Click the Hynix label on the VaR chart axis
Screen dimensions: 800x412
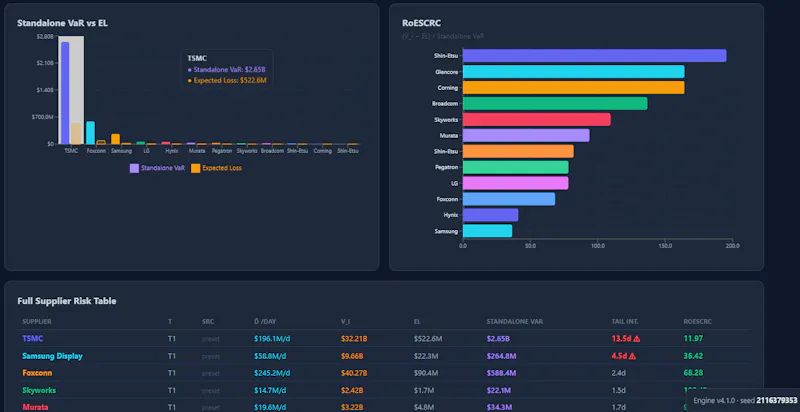[171, 151]
